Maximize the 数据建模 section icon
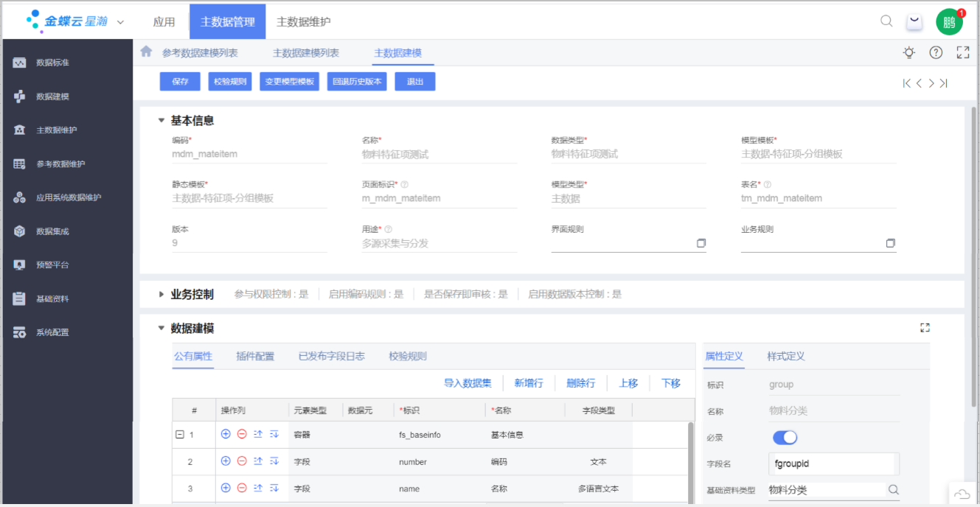The image size is (980, 507). pos(925,328)
